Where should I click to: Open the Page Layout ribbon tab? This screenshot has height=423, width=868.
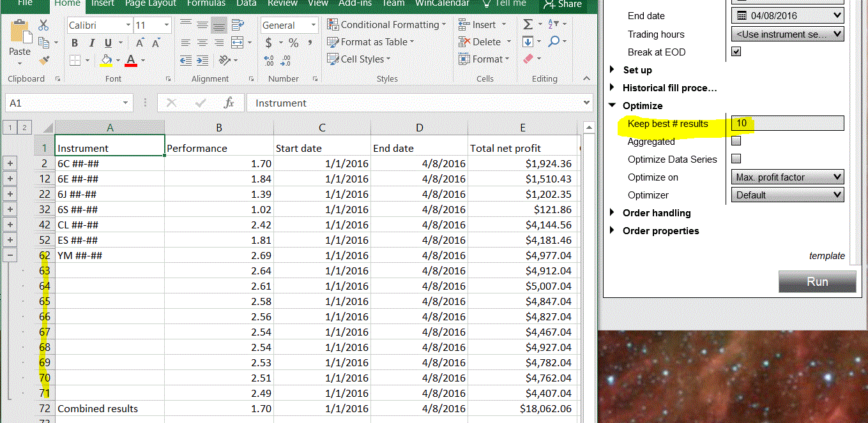152,3
